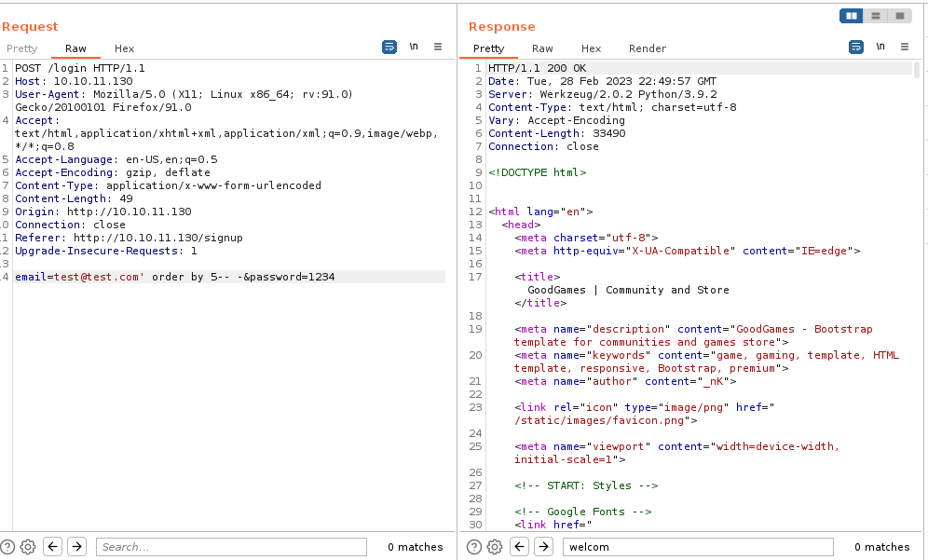Viewport: 928px width, 560px height.
Task: Click the 'Connection: close' request header
Action: (71, 225)
